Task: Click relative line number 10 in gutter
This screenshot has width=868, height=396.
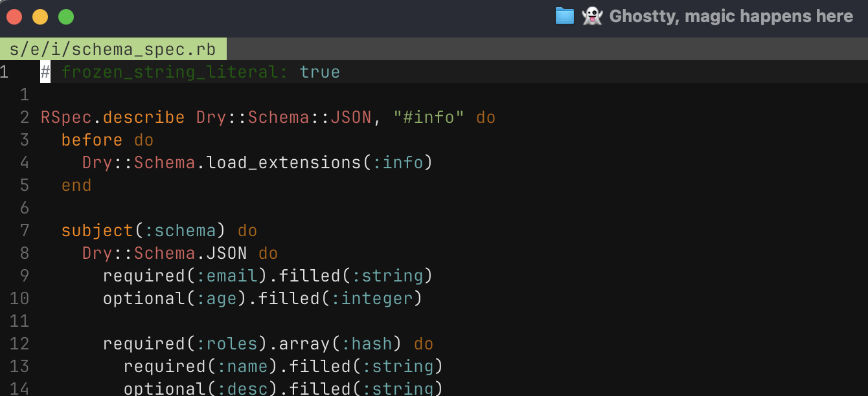Action: click(x=19, y=299)
